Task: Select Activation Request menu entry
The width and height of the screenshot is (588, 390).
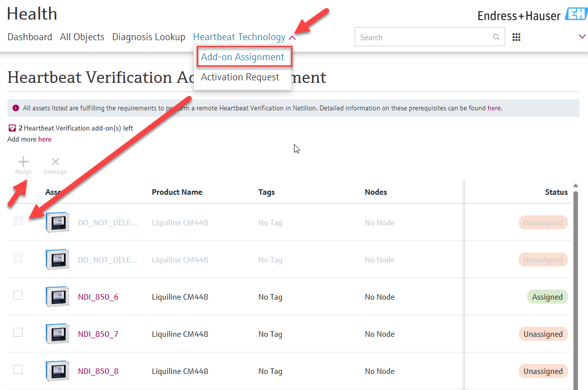Action: [x=240, y=77]
